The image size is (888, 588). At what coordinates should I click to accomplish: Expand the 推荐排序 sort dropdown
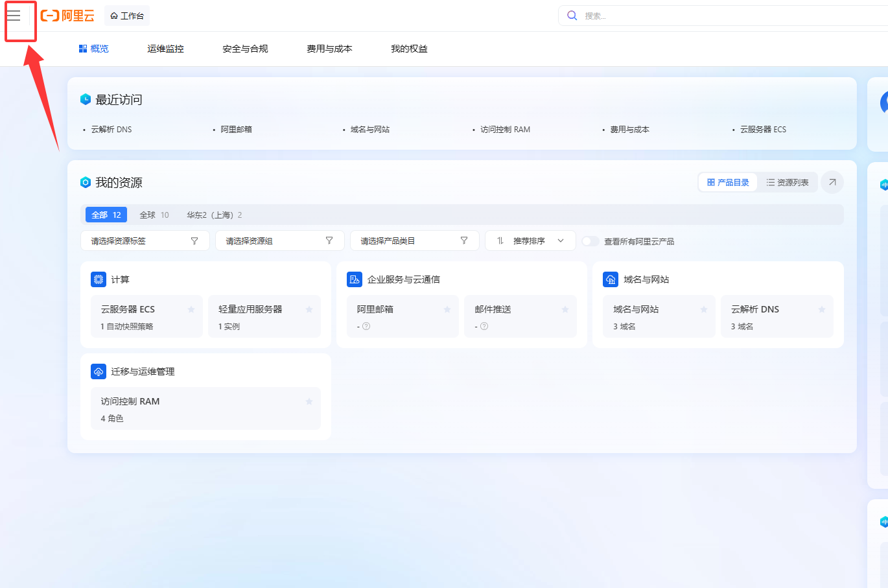pos(530,241)
